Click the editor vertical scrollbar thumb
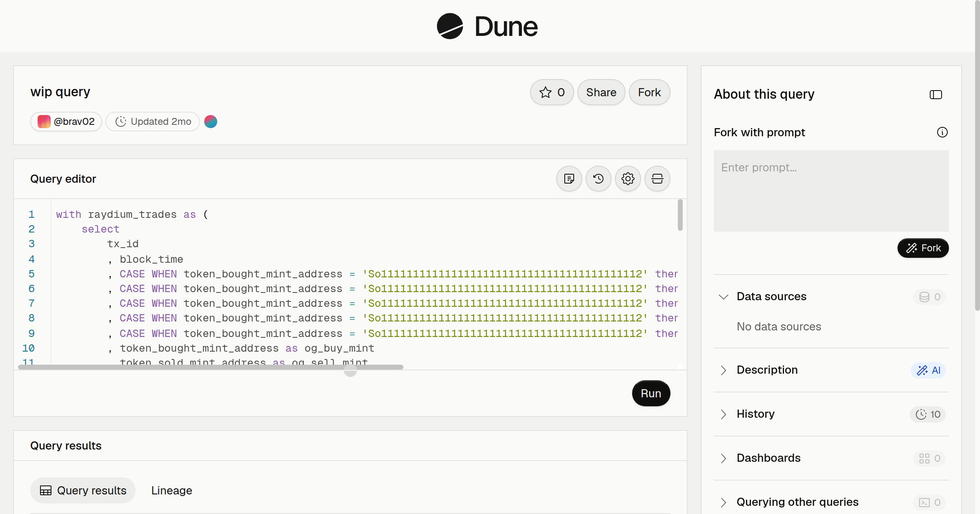This screenshot has width=980, height=514. tap(680, 215)
